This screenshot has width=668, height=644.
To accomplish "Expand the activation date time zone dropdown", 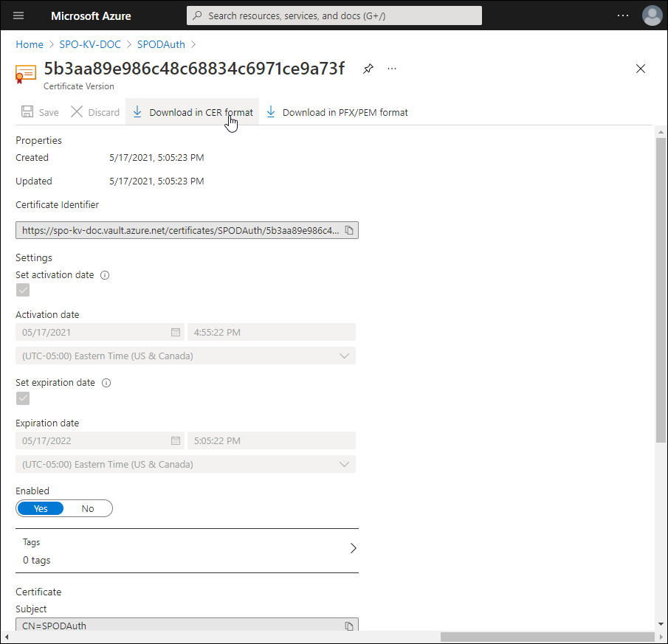I will point(344,356).
